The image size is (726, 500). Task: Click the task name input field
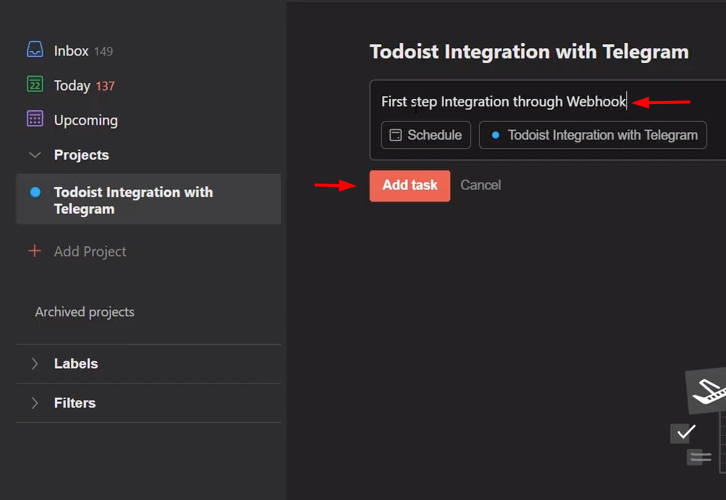point(503,101)
